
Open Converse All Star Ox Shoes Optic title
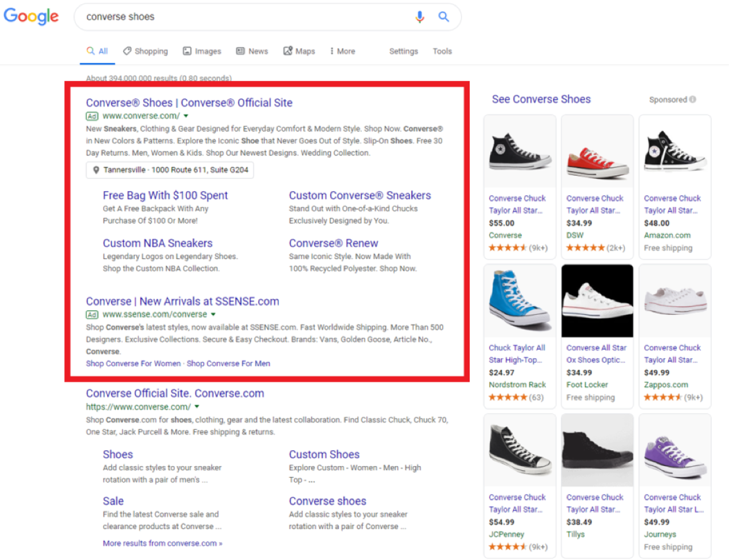point(597,354)
